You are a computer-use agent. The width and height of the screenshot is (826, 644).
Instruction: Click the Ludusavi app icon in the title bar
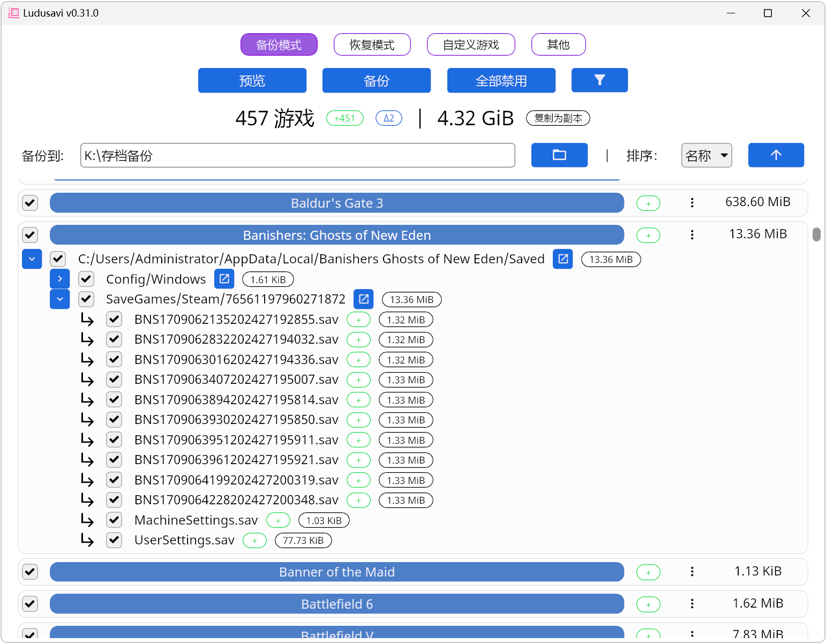point(14,13)
